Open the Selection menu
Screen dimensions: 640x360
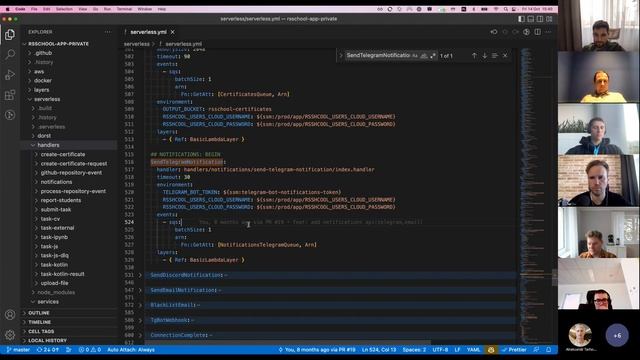coord(64,9)
